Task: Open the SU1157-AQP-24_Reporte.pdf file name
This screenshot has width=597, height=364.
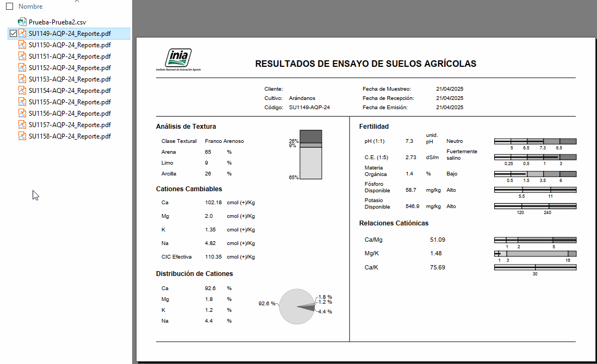Action: tap(70, 125)
